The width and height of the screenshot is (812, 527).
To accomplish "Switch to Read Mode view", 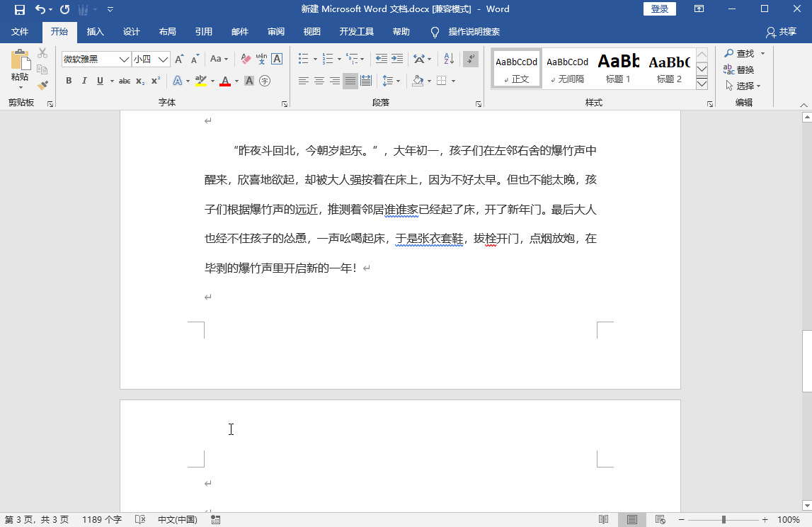I will tap(603, 519).
